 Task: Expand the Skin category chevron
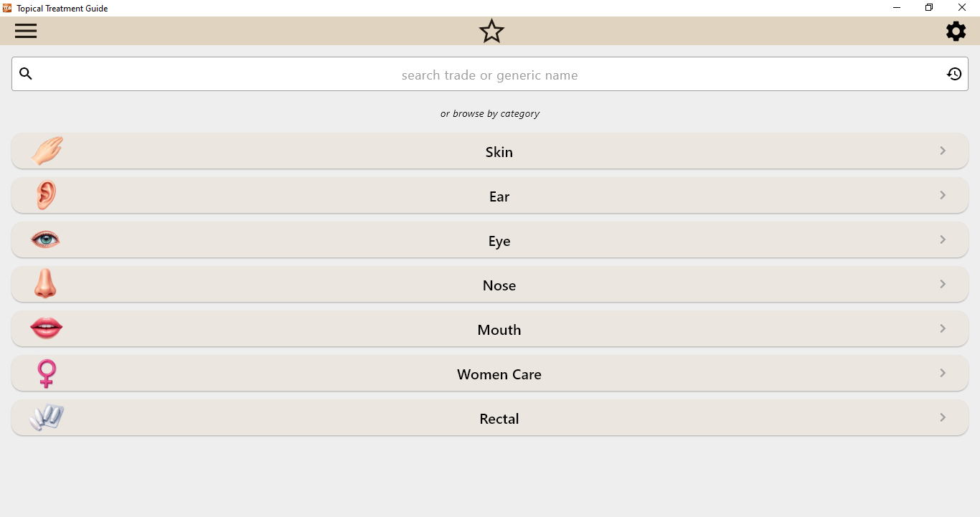tap(943, 151)
